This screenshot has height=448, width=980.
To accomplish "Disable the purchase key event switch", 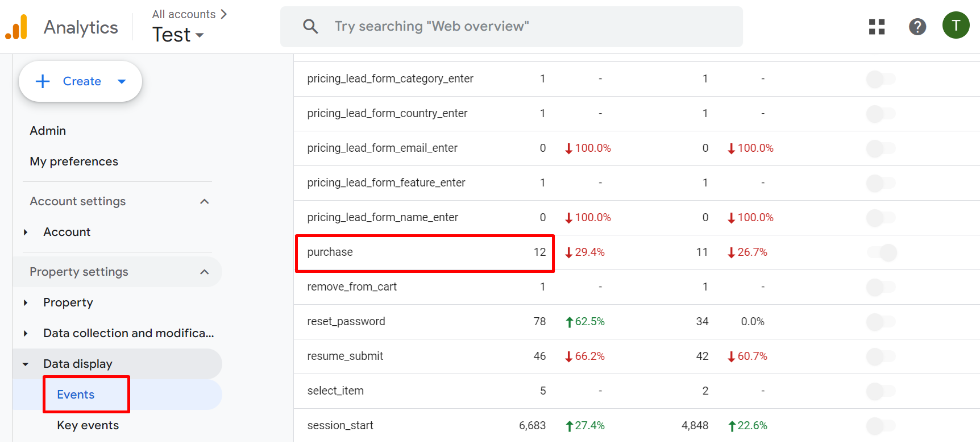I will pyautogui.click(x=882, y=252).
